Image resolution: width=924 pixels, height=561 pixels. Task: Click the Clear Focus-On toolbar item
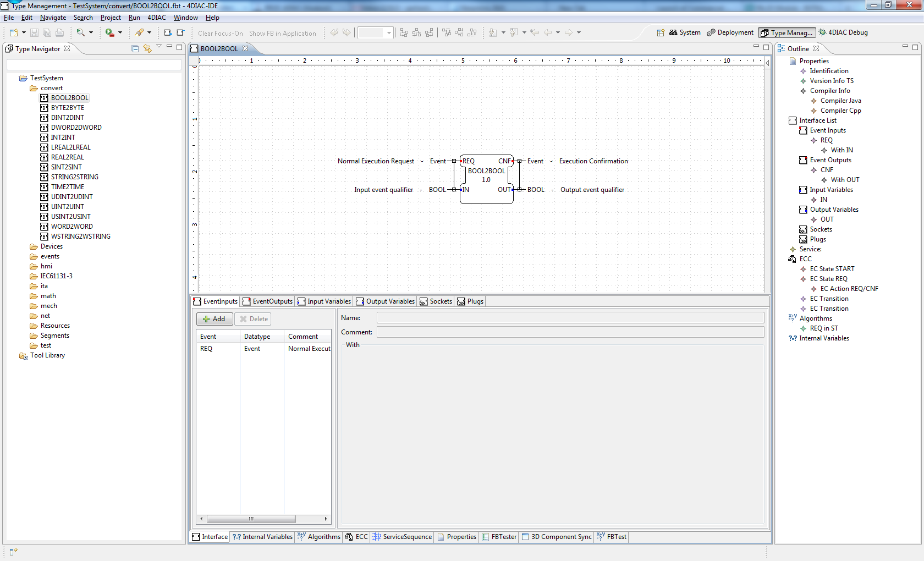(220, 34)
